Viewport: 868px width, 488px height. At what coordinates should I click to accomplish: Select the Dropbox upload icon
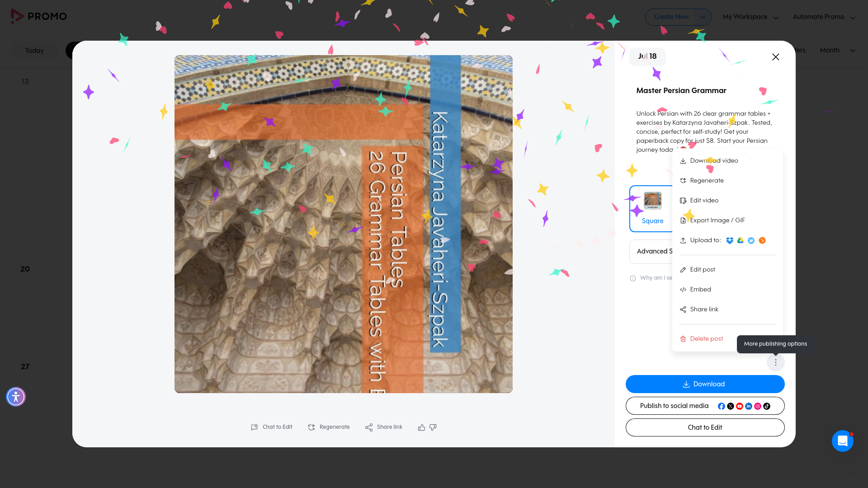(730, 240)
